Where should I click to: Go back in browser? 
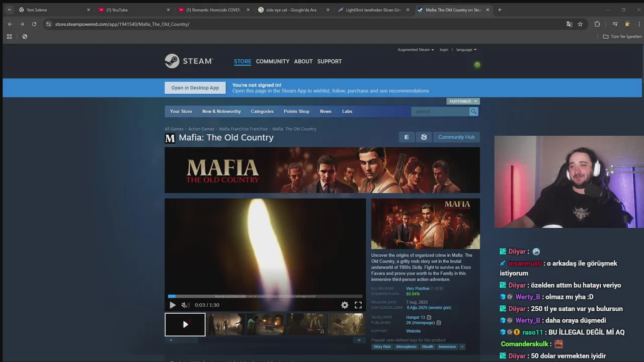(x=10, y=24)
